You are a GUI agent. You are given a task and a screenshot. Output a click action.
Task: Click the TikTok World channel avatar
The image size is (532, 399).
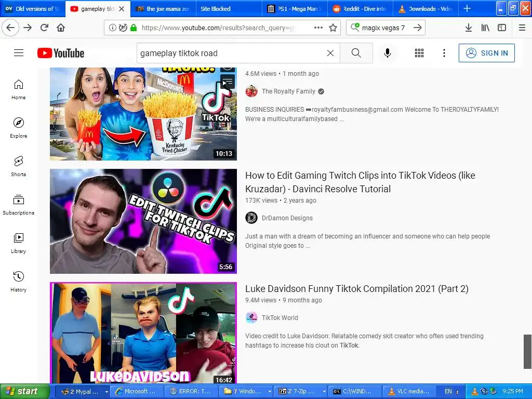click(251, 317)
